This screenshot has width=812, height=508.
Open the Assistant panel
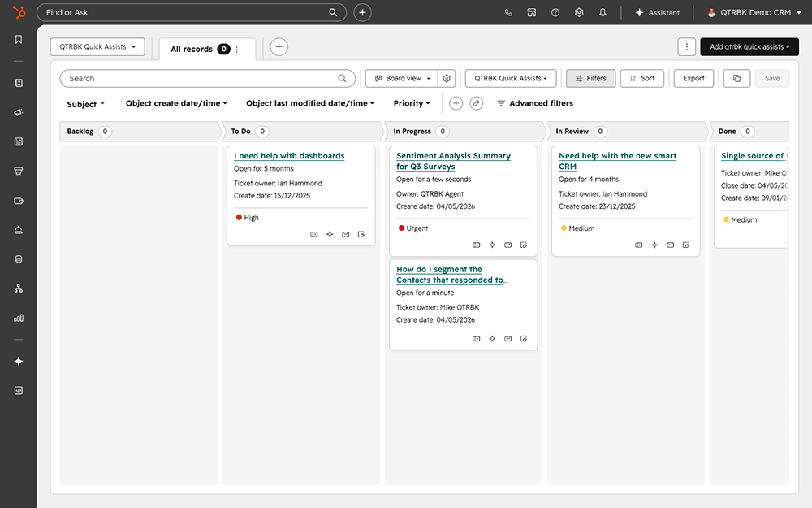point(657,12)
